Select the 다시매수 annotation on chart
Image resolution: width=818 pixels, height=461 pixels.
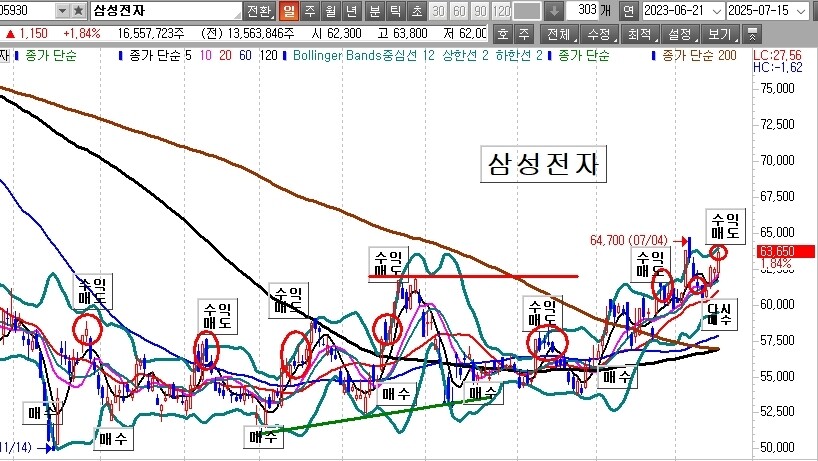pyautogui.click(x=720, y=314)
